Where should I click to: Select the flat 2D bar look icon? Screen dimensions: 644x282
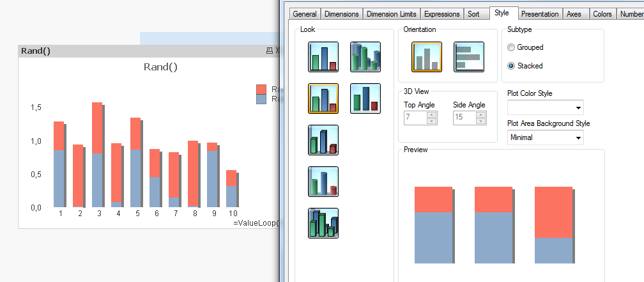click(x=323, y=57)
